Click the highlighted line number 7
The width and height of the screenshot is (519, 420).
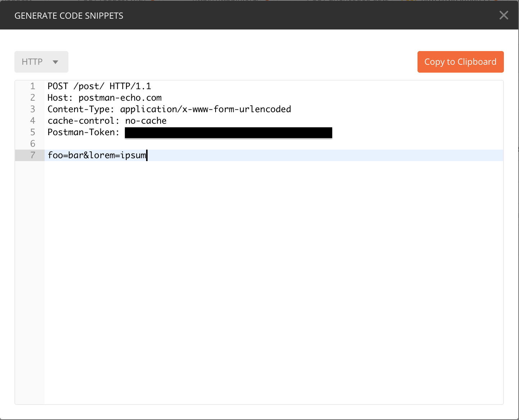click(32, 155)
